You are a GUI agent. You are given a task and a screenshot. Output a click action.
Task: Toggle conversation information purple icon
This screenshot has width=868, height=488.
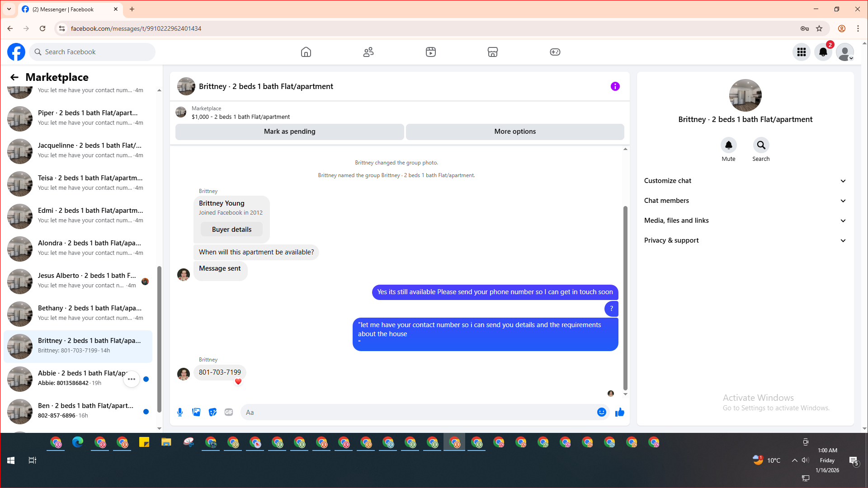coord(615,86)
